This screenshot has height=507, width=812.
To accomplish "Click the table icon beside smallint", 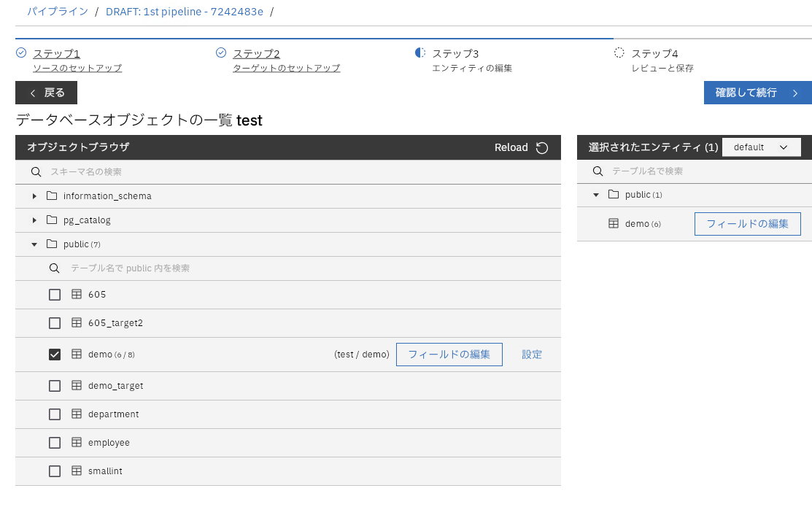I will pyautogui.click(x=76, y=471).
